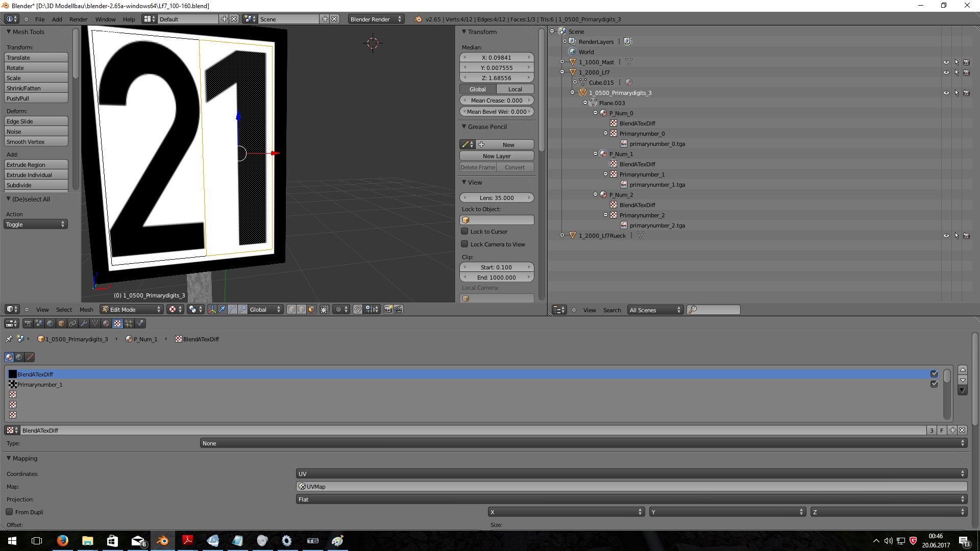Open the Modifiers wrench properties tab

pos(84,323)
